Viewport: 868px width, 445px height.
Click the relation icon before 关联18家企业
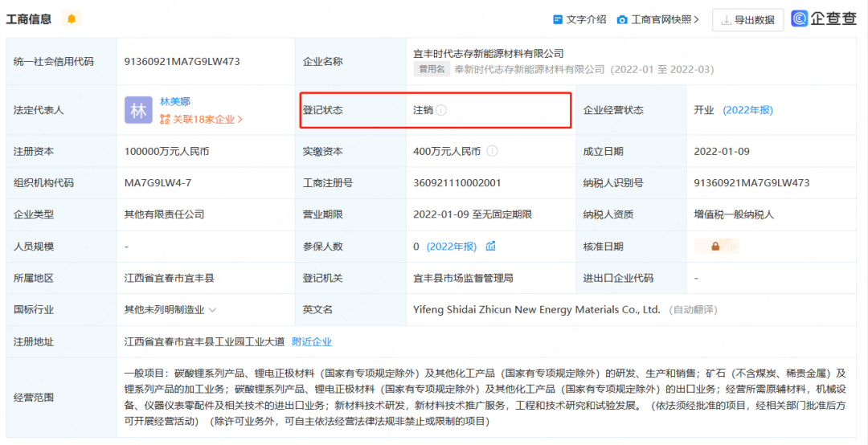(165, 119)
